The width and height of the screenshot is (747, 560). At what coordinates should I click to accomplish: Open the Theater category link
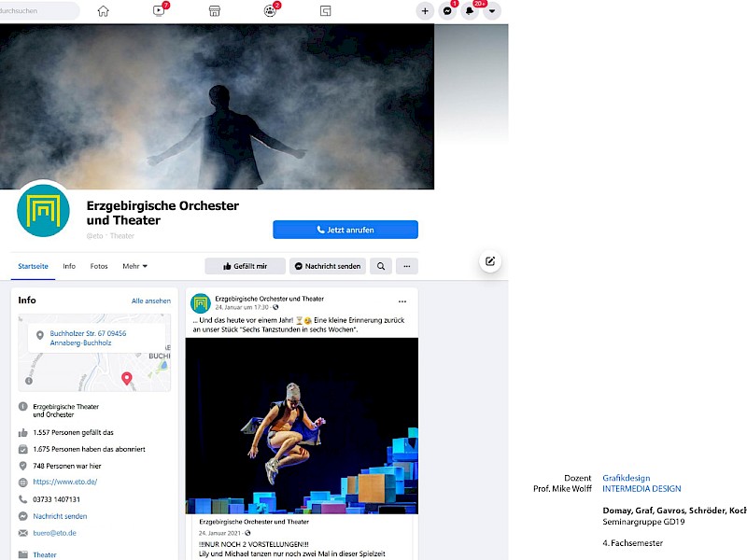[45, 554]
